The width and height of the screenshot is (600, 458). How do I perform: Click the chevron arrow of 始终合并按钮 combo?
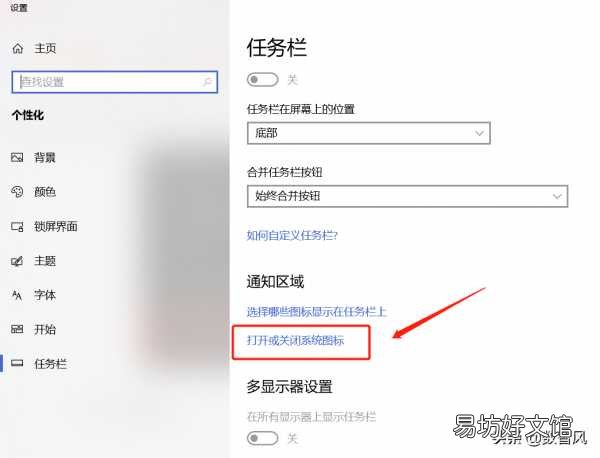coord(557,196)
